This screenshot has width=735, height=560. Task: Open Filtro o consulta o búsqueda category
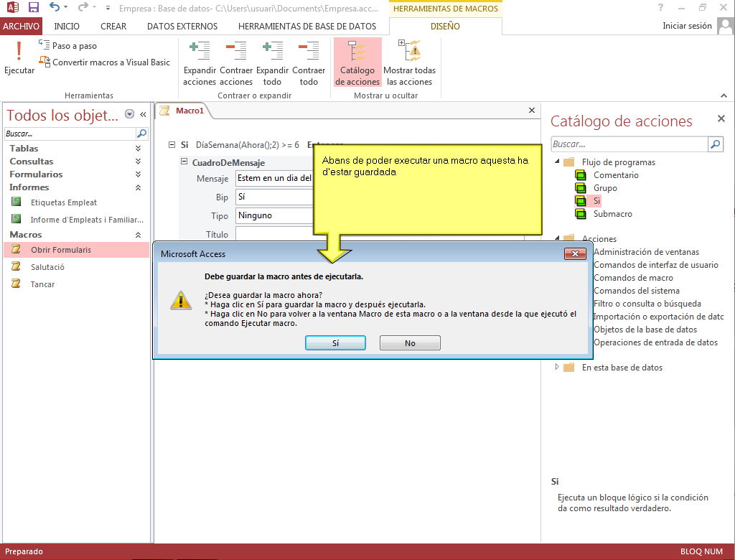(647, 304)
